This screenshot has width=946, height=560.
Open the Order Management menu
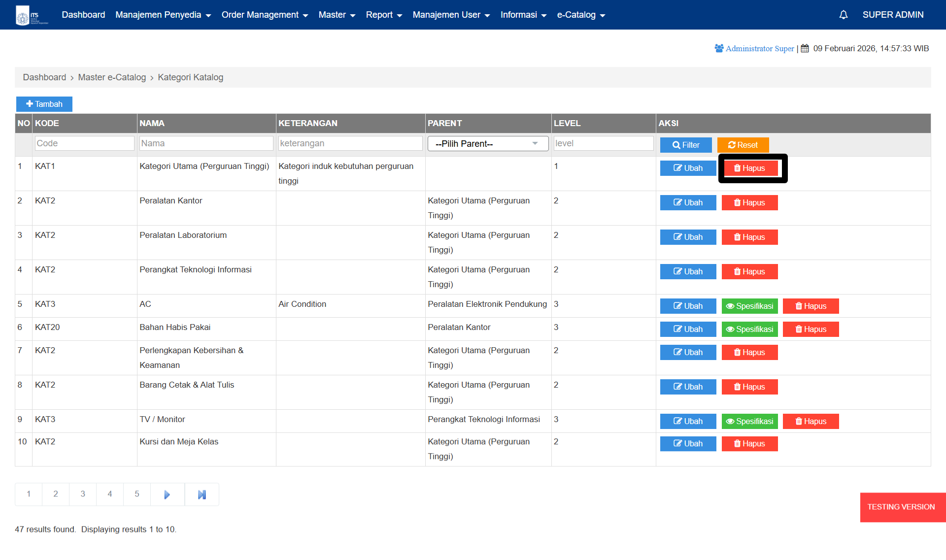pyautogui.click(x=265, y=15)
